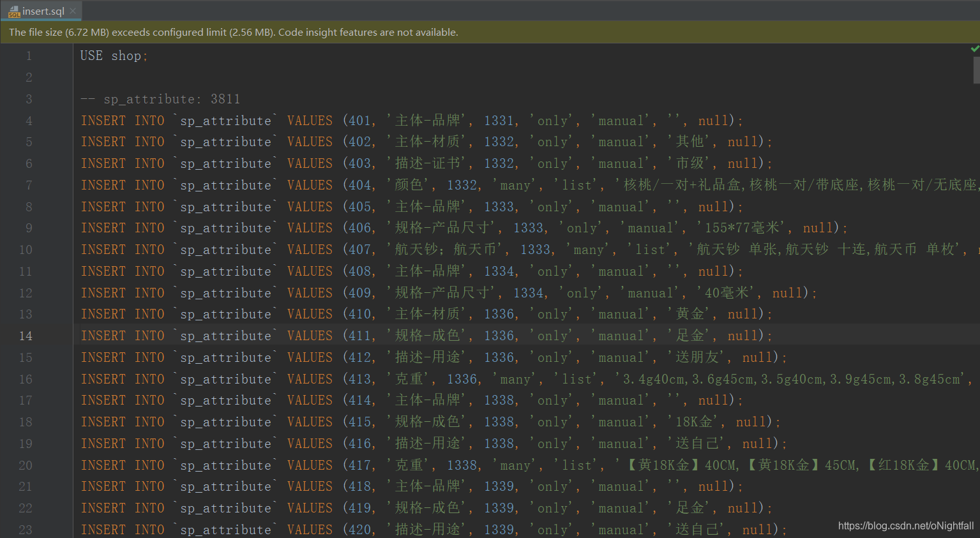Click the value '其他' in row 402
The image size is (980, 538).
pyautogui.click(x=690, y=142)
